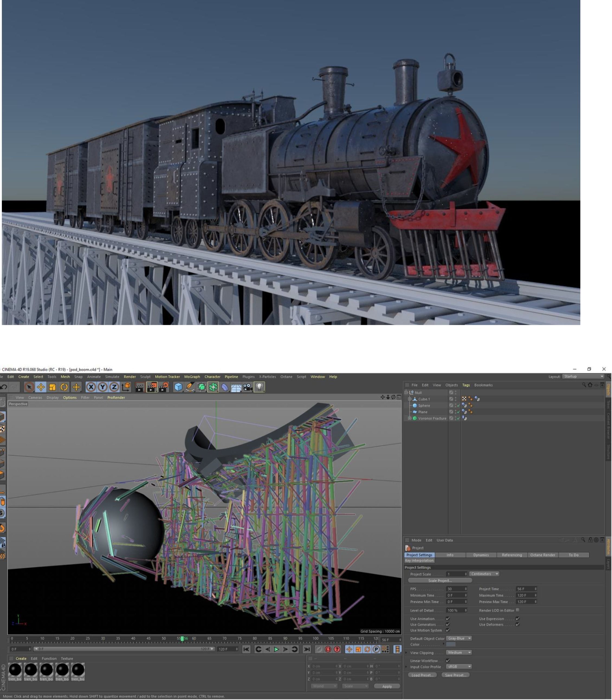This screenshot has width=612, height=700.
Task: Toggle Parameter keyframe recording P icon
Action: (376, 649)
